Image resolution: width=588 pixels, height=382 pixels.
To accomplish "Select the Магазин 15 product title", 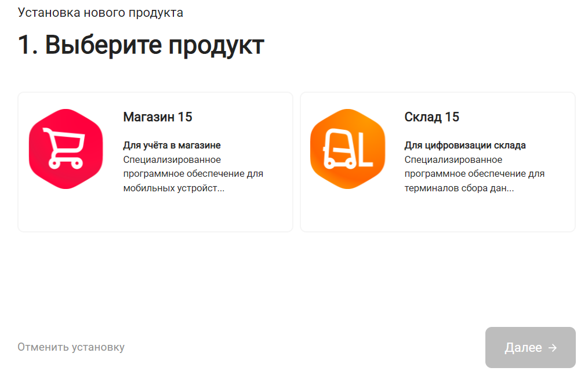I will [x=158, y=117].
